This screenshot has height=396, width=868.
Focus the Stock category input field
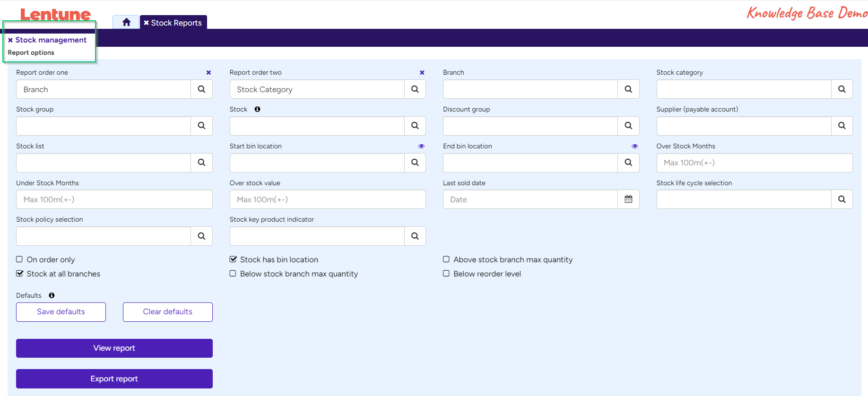click(744, 89)
